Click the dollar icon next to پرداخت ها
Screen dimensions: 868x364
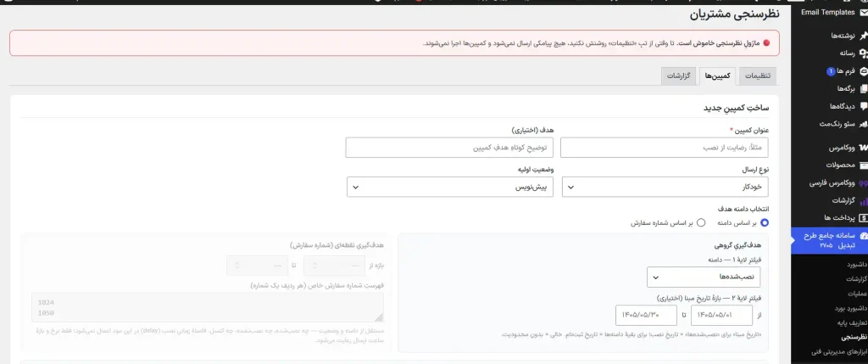coord(863,218)
